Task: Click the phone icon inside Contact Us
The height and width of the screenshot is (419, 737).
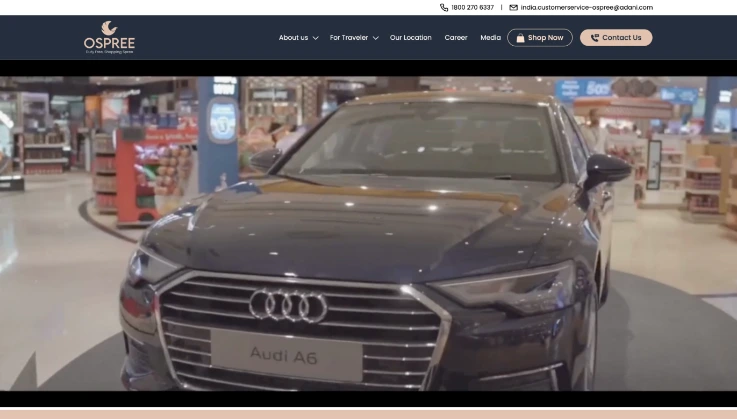Action: (x=594, y=38)
